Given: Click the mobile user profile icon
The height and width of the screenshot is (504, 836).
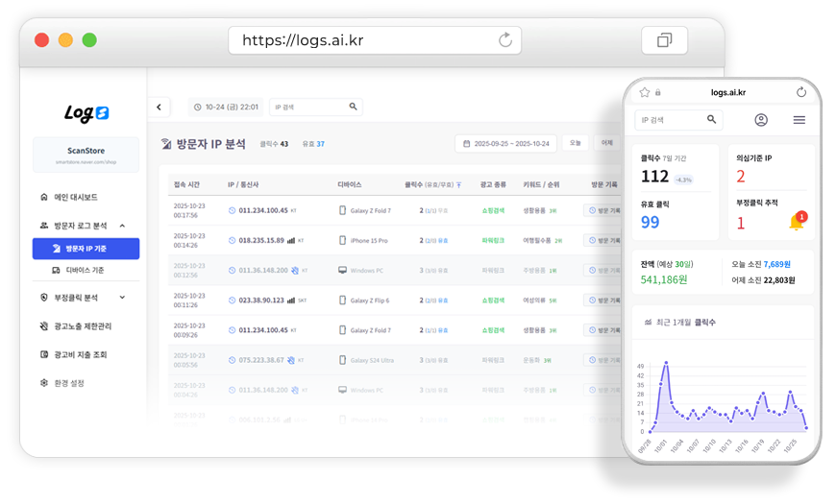Looking at the screenshot, I should (x=761, y=120).
